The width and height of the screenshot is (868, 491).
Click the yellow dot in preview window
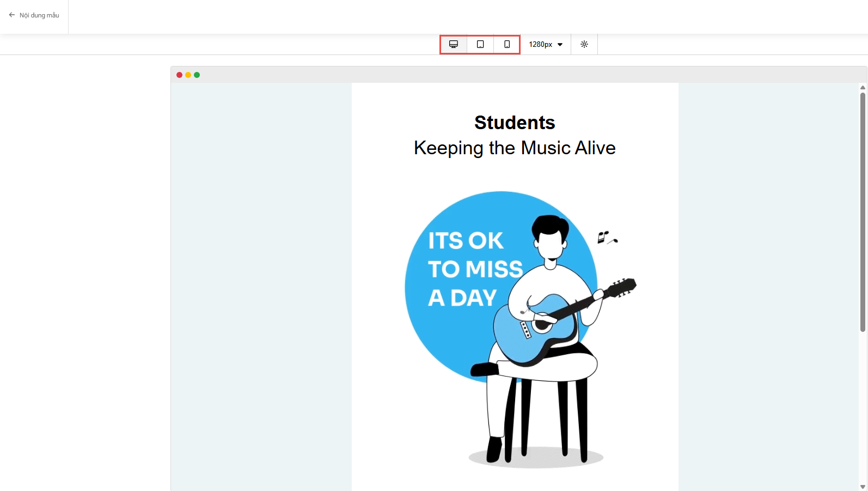coord(188,75)
